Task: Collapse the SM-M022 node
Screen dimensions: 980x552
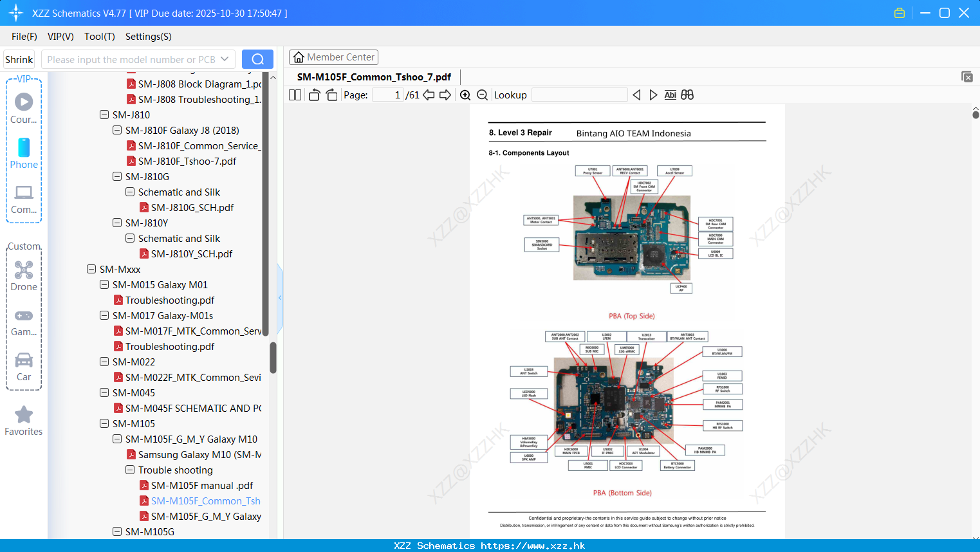Action: 104,362
